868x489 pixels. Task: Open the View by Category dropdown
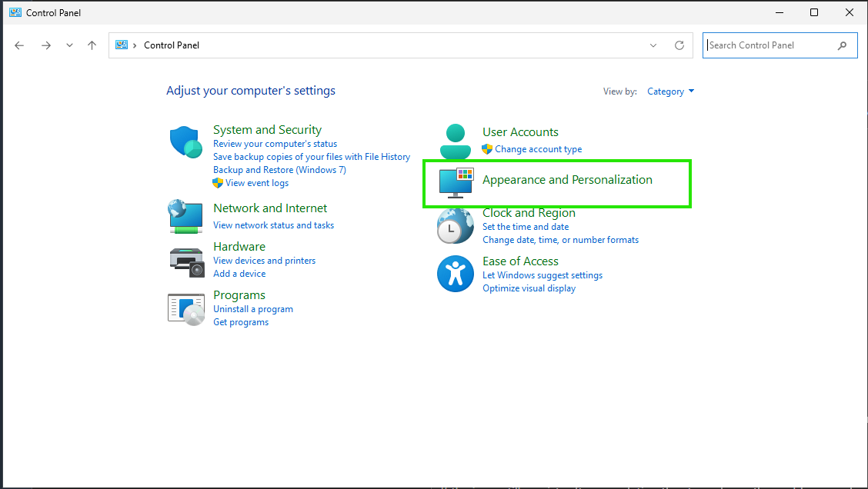pyautogui.click(x=670, y=91)
